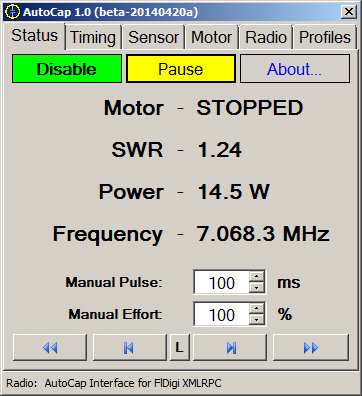Click the fast rewind double-arrow button

(x=50, y=348)
